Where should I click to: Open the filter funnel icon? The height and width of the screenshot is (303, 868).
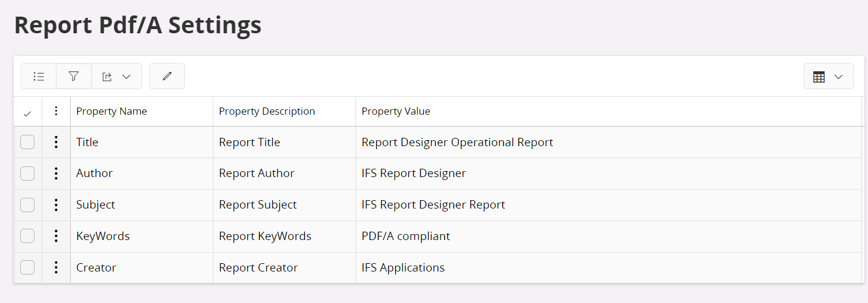click(x=74, y=77)
